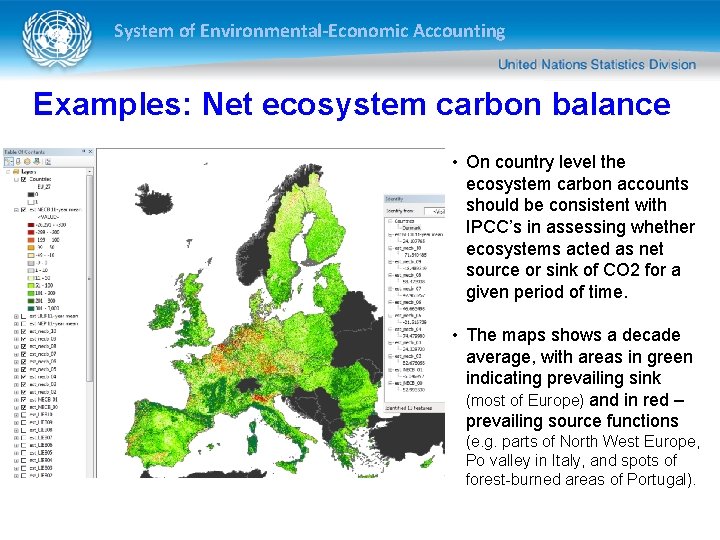The image size is (720, 540).
Task: Close the Table Of Contents panel
Action: click(x=90, y=152)
